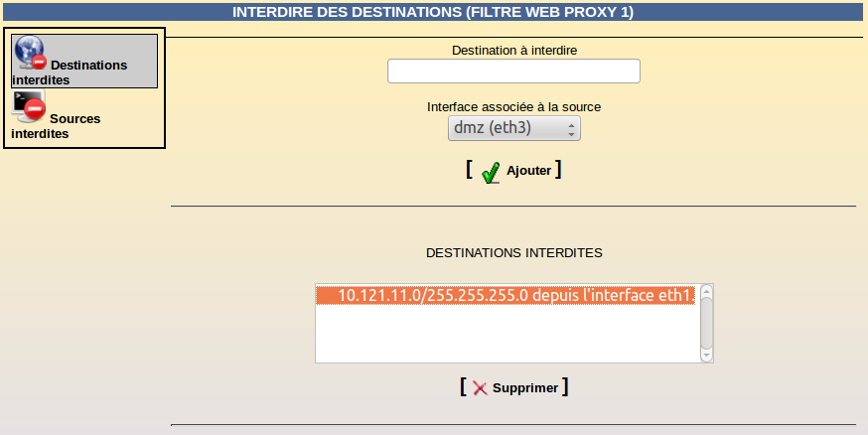This screenshot has height=435, width=868.
Task: Open the dmz (eth3) interface dropdown
Action: tap(514, 128)
